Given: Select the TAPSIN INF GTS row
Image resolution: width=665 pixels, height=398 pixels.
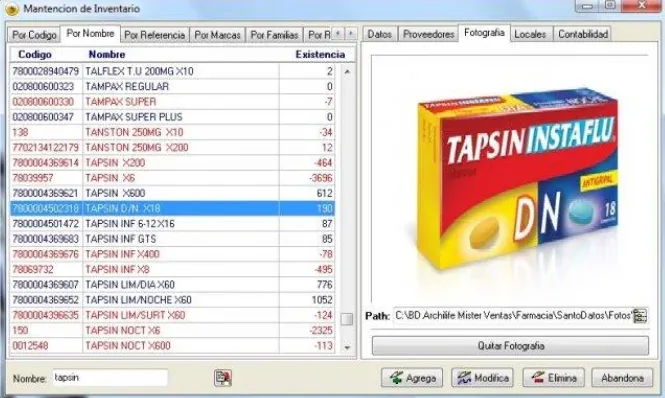Looking at the screenshot, I should [172, 239].
